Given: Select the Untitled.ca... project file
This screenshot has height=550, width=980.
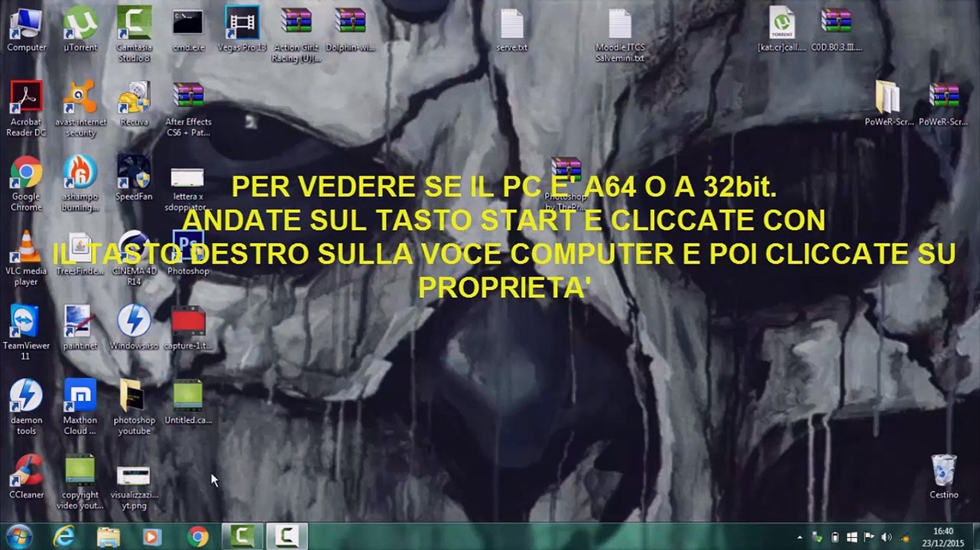Looking at the screenshot, I should tap(188, 402).
